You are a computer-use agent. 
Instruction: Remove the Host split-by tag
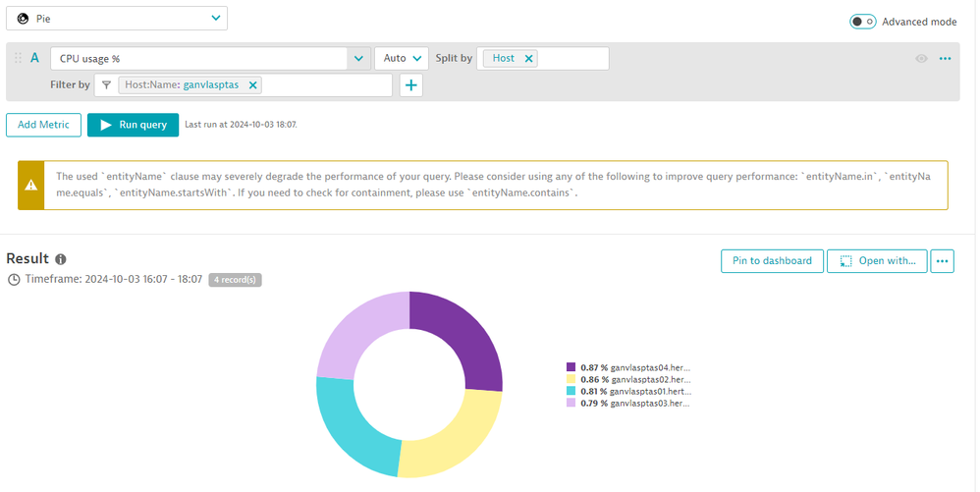[529, 59]
